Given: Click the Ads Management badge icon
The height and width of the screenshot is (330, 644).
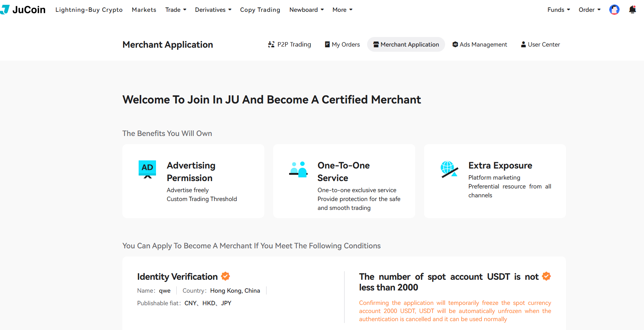Looking at the screenshot, I should tap(455, 44).
